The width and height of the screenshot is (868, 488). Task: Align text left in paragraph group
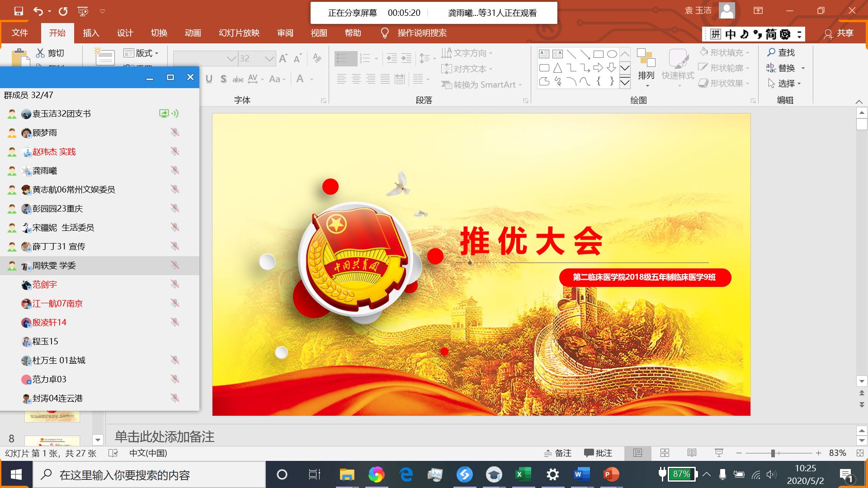point(342,79)
